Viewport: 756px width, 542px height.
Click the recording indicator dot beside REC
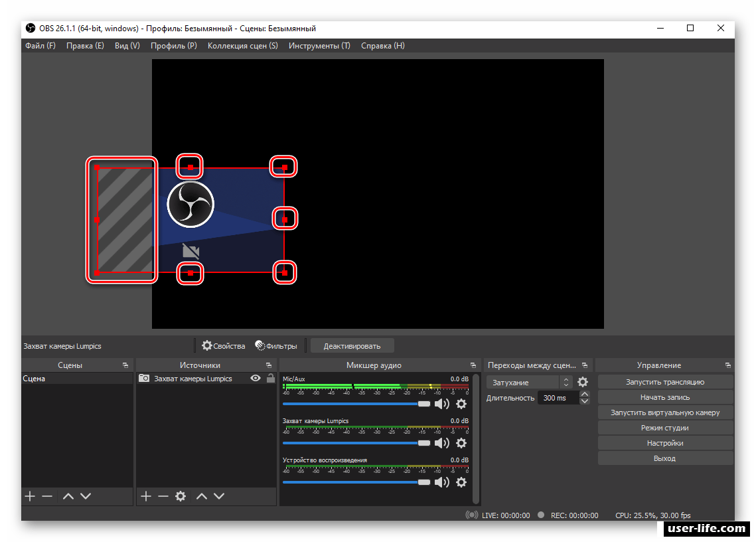click(541, 515)
